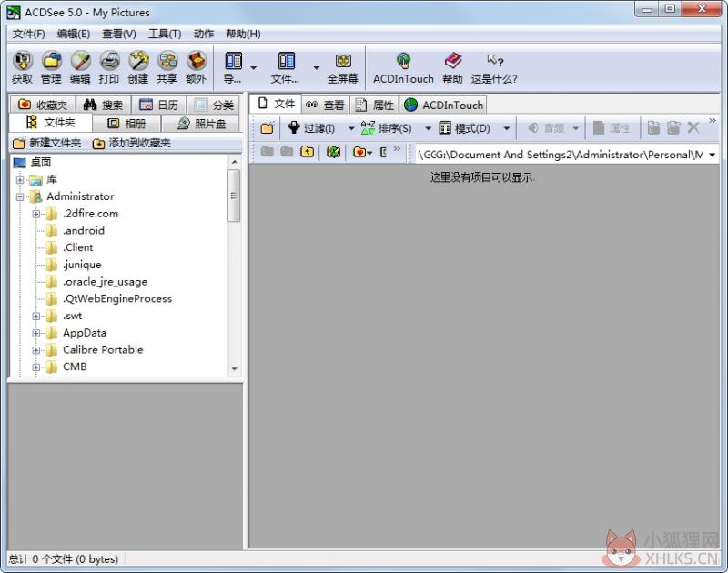Open the path address bar dropdown arrow
728x573 pixels.
coord(713,155)
